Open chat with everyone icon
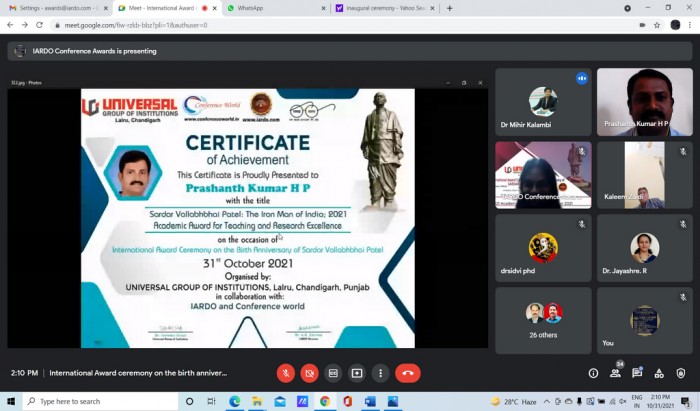Screen dimensions: 700x411 point(637,373)
